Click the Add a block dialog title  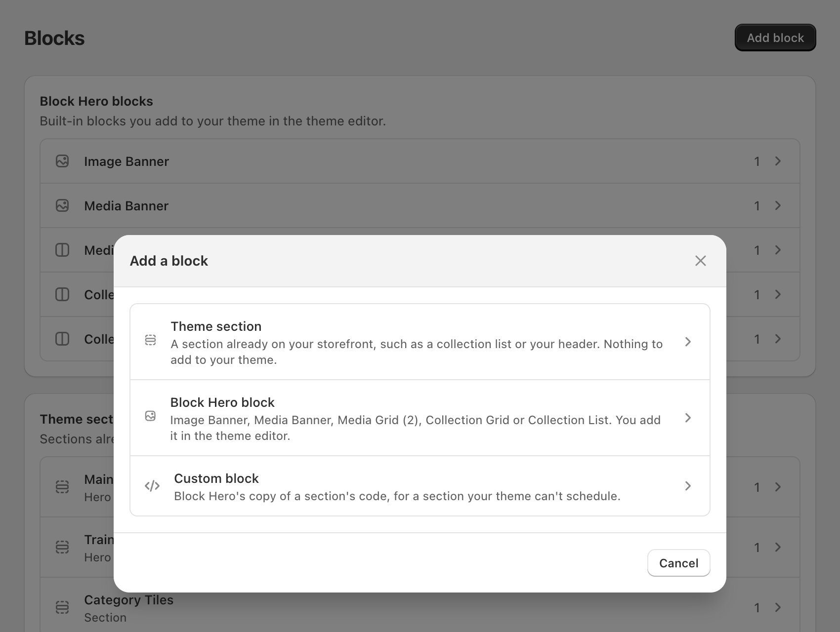[x=168, y=261]
